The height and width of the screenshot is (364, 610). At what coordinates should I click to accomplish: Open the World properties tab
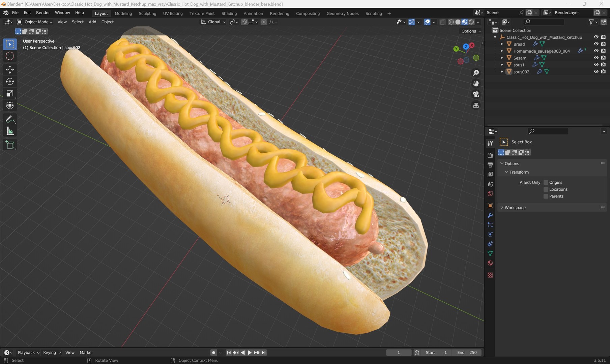click(x=490, y=193)
